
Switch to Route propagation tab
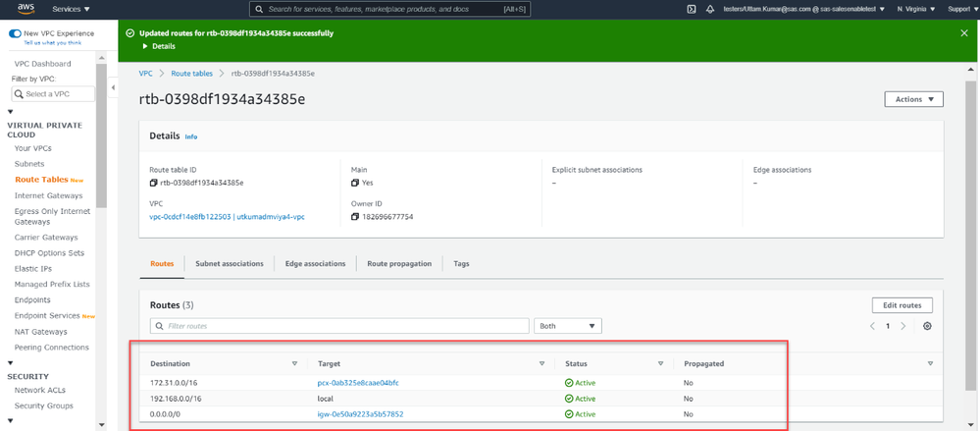[x=397, y=264]
